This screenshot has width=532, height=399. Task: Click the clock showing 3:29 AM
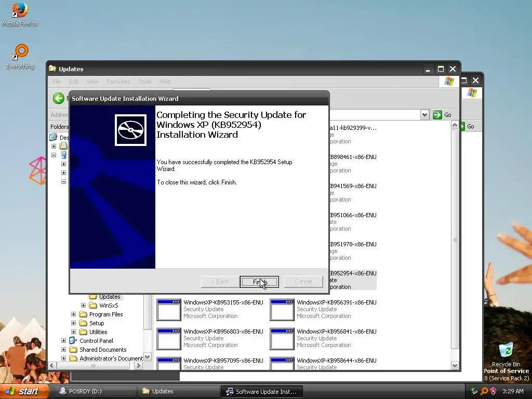coord(513,391)
